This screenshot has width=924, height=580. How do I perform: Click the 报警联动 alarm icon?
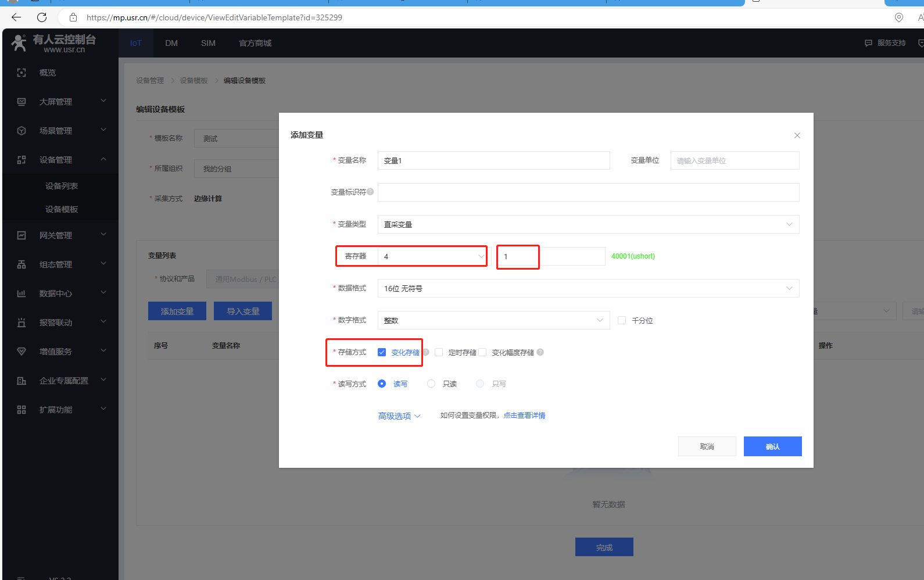click(x=22, y=323)
